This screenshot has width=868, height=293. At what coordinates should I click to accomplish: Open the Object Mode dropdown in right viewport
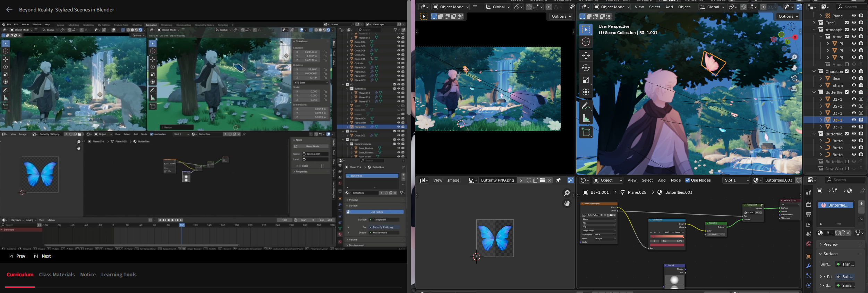(612, 7)
